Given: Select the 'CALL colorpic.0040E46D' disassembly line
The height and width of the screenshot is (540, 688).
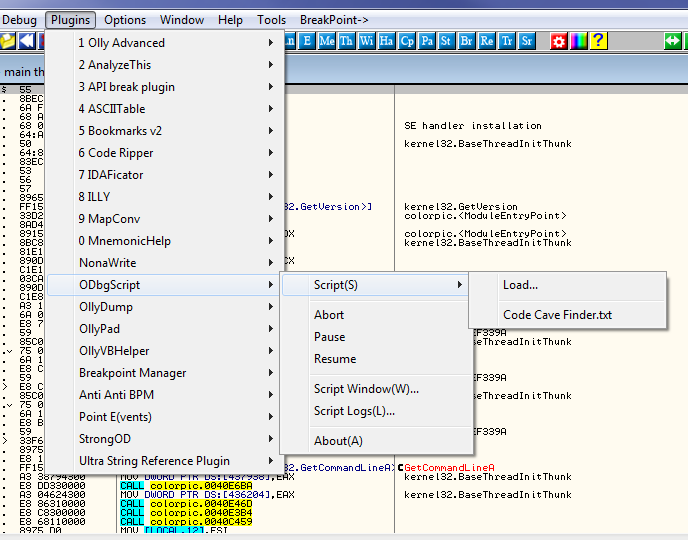Looking at the screenshot, I should pos(186,504).
